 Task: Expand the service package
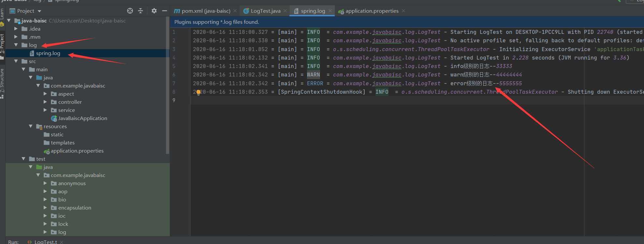tap(45, 110)
